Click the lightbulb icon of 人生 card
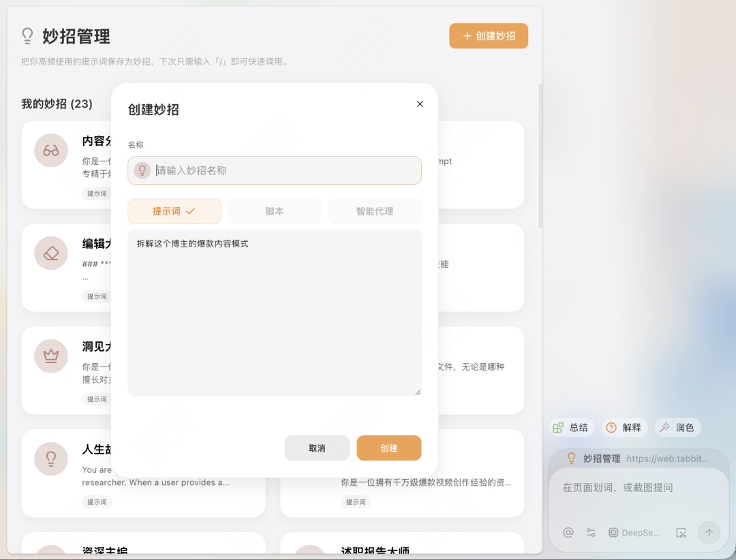Viewport: 736px width, 560px height. [x=51, y=458]
